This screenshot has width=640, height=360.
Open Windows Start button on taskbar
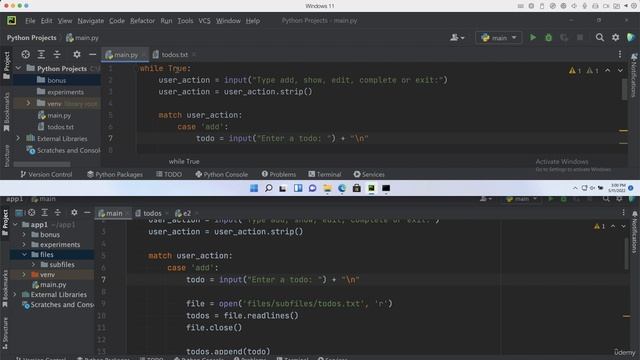[254, 188]
